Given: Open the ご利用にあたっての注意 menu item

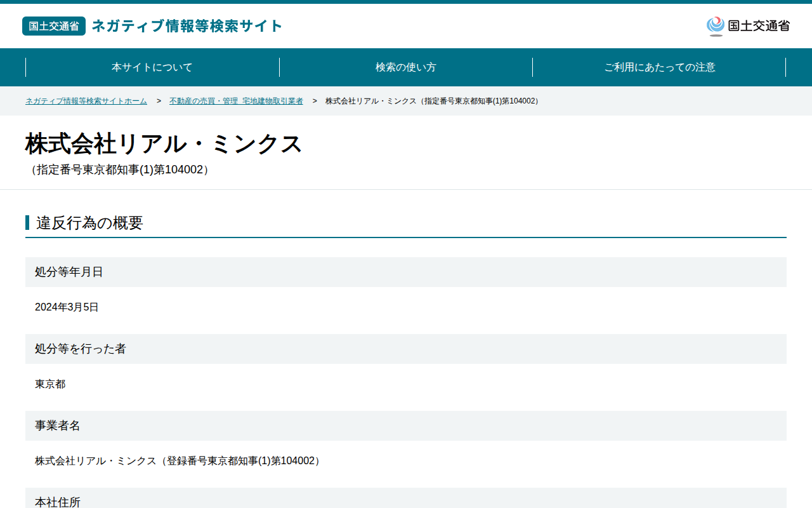Looking at the screenshot, I should tap(660, 67).
